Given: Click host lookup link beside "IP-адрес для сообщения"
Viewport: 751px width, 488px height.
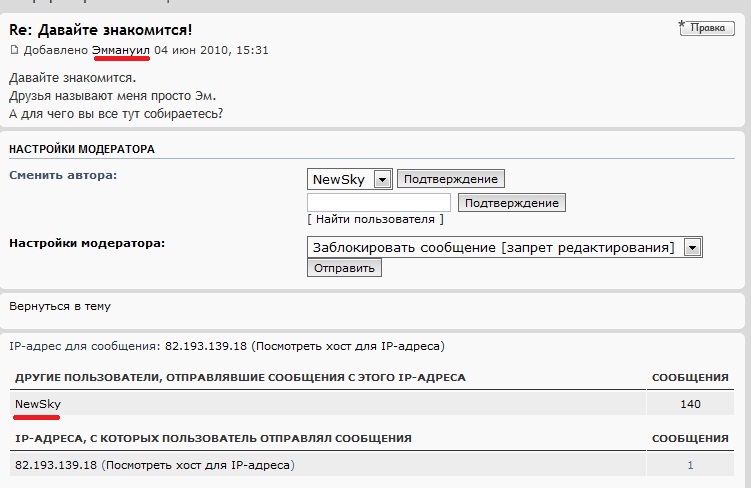Looking at the screenshot, I should point(348,346).
